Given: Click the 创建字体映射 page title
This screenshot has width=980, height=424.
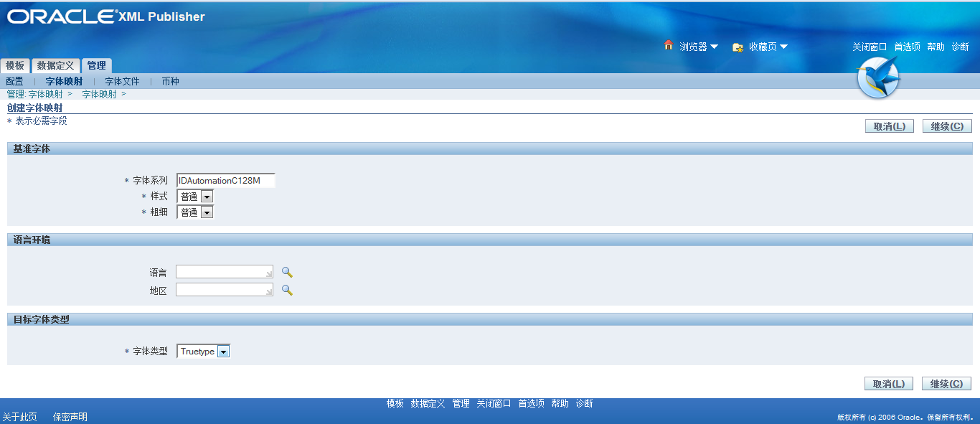Looking at the screenshot, I should (34, 108).
